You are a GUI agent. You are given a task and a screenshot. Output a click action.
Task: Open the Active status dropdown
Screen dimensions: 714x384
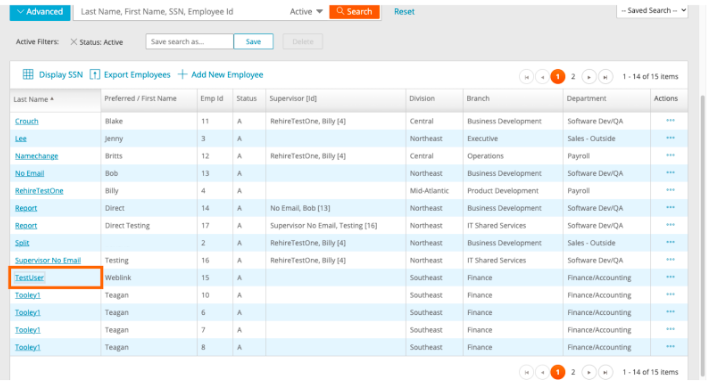point(306,11)
